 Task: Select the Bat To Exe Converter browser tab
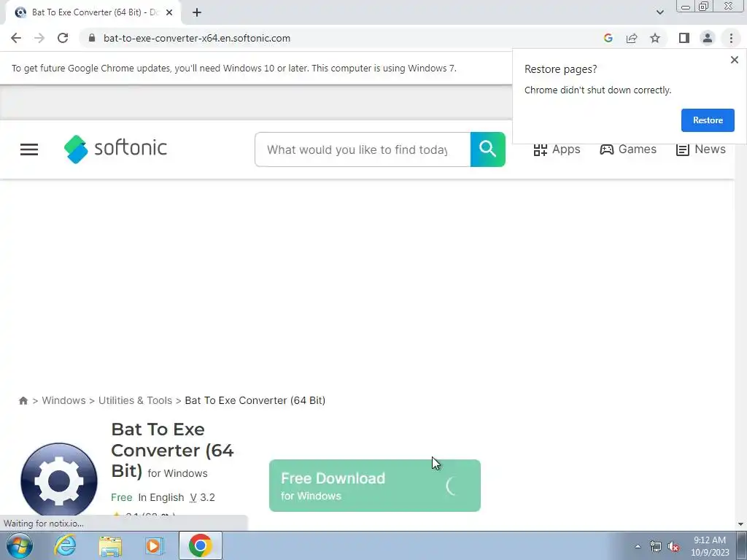[x=93, y=12]
